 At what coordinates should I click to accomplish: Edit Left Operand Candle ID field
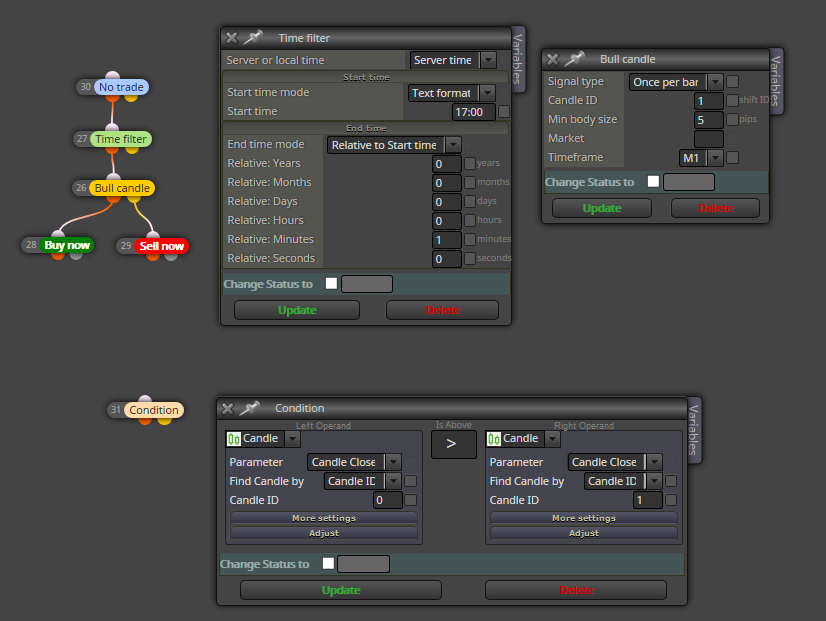click(388, 500)
